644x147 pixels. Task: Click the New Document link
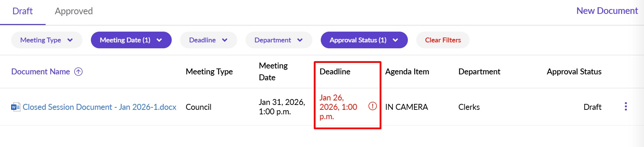point(607,11)
